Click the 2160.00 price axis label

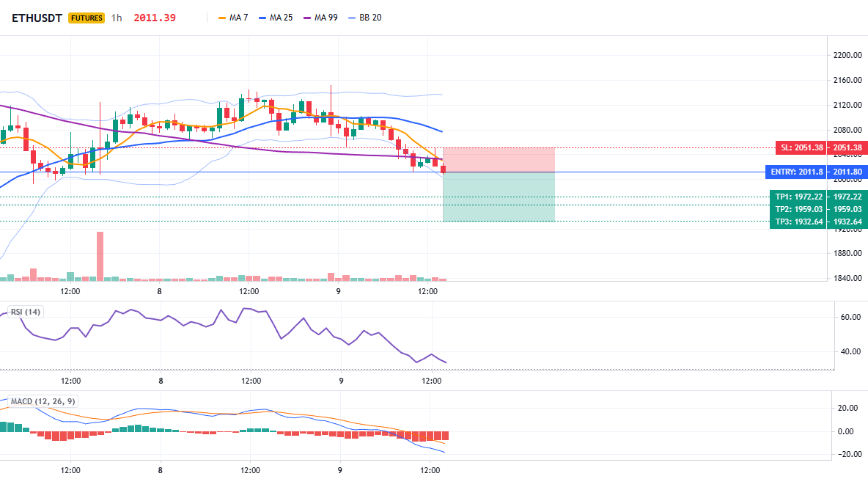pyautogui.click(x=847, y=80)
